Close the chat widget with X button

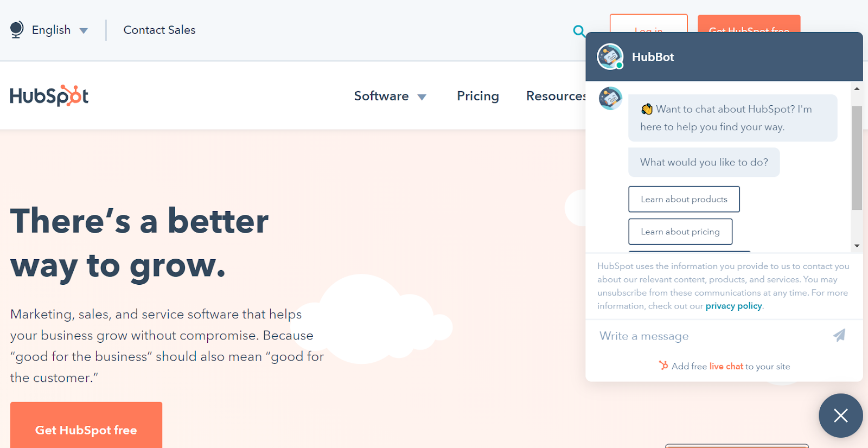(x=841, y=415)
